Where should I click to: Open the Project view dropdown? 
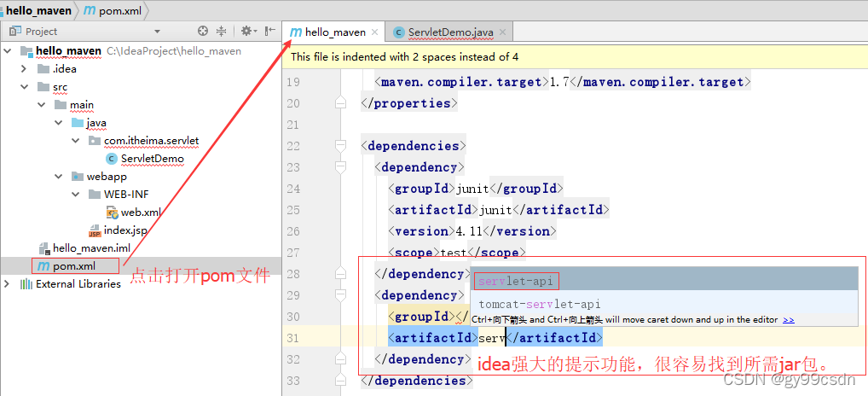tap(157, 32)
